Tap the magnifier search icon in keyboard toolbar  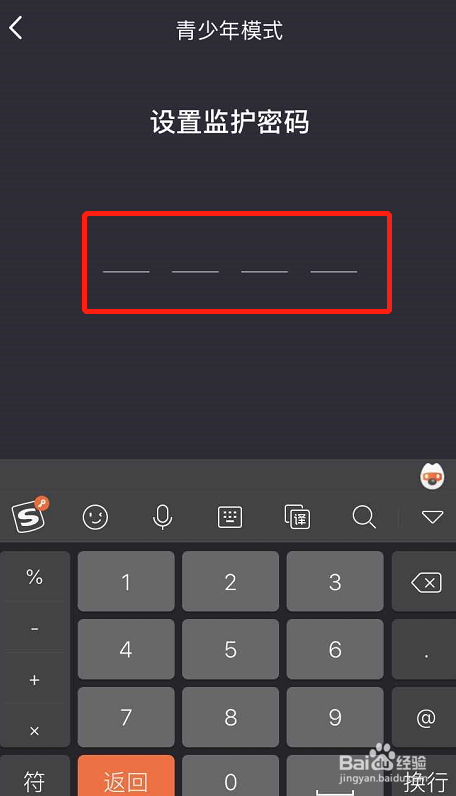point(364,517)
